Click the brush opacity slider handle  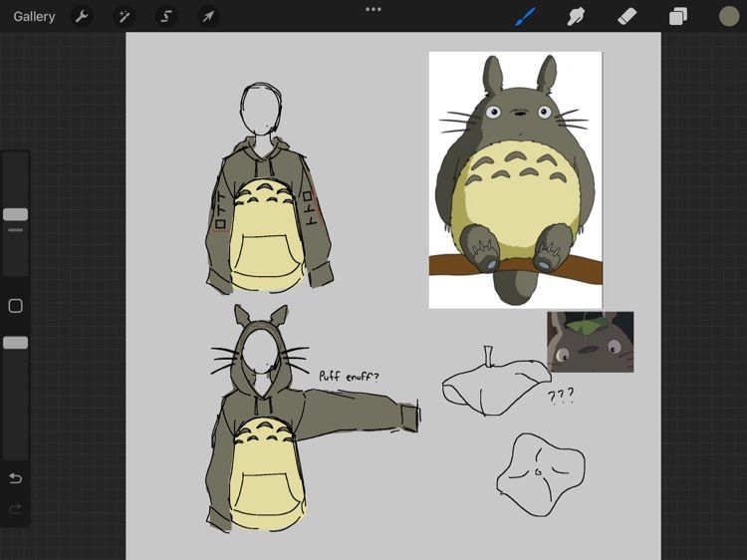[16, 343]
